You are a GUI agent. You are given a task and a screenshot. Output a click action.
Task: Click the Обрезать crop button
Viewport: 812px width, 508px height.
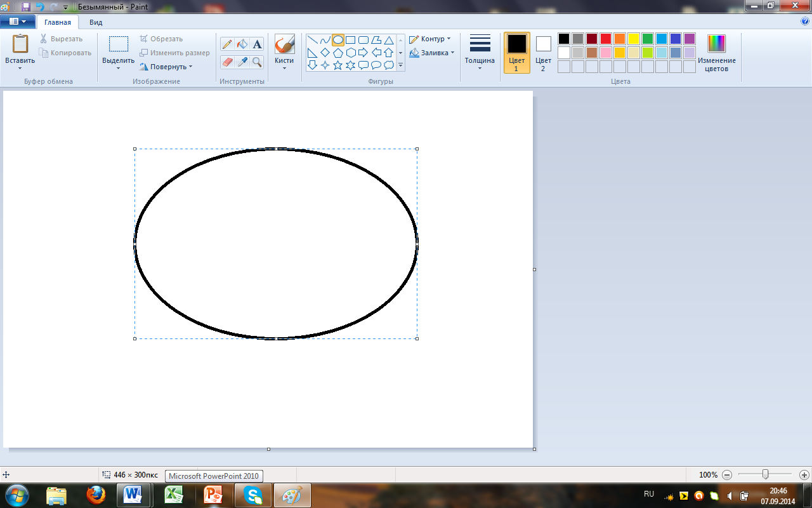point(161,39)
